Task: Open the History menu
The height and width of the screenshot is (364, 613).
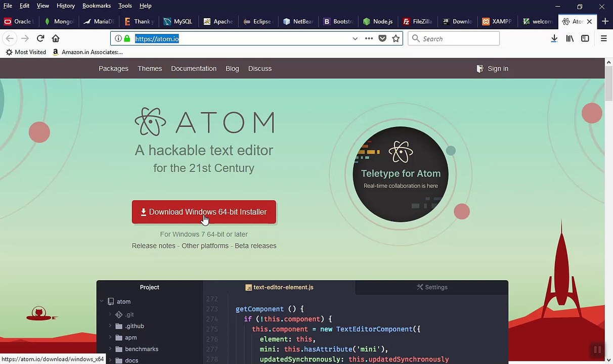Action: [65, 6]
